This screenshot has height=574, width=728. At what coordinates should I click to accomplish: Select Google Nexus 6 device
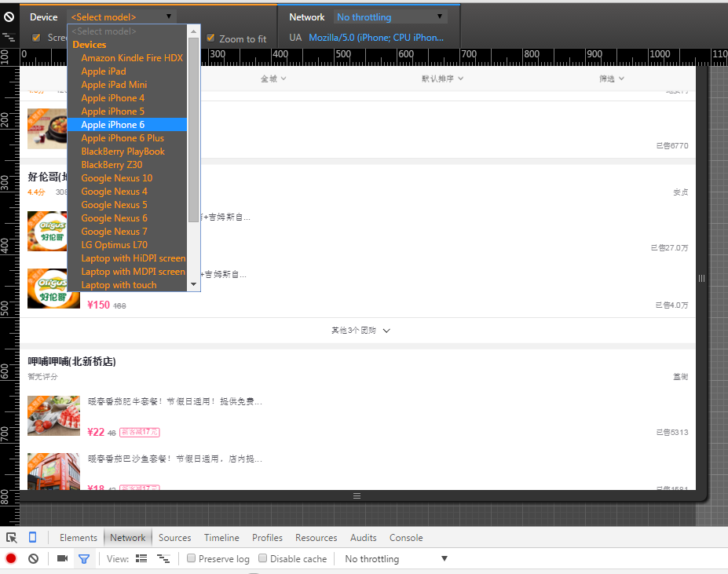[x=127, y=218]
